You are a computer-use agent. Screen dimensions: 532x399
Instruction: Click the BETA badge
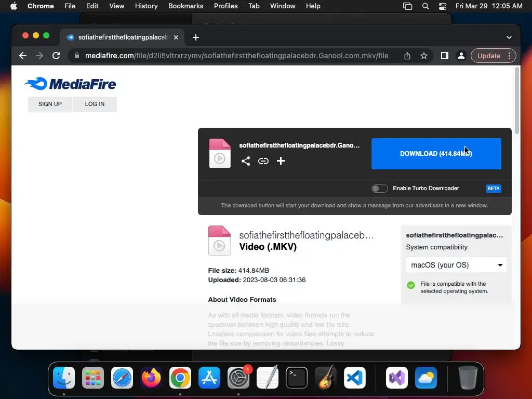click(x=494, y=188)
